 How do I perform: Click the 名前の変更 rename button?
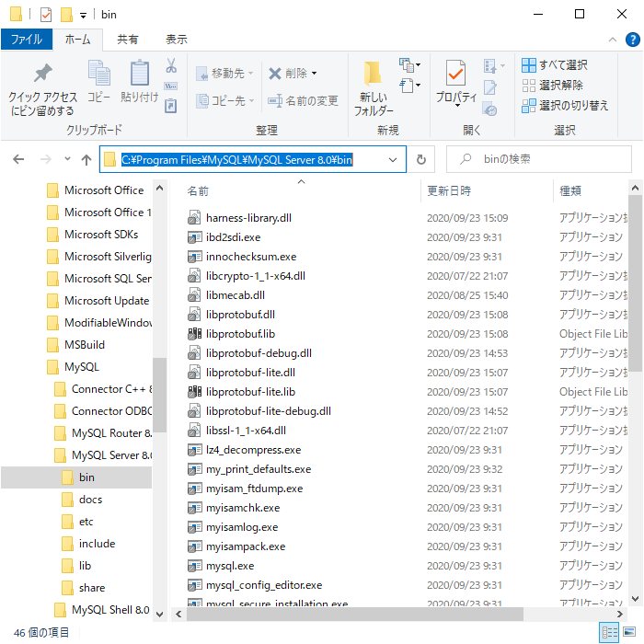pos(303,100)
